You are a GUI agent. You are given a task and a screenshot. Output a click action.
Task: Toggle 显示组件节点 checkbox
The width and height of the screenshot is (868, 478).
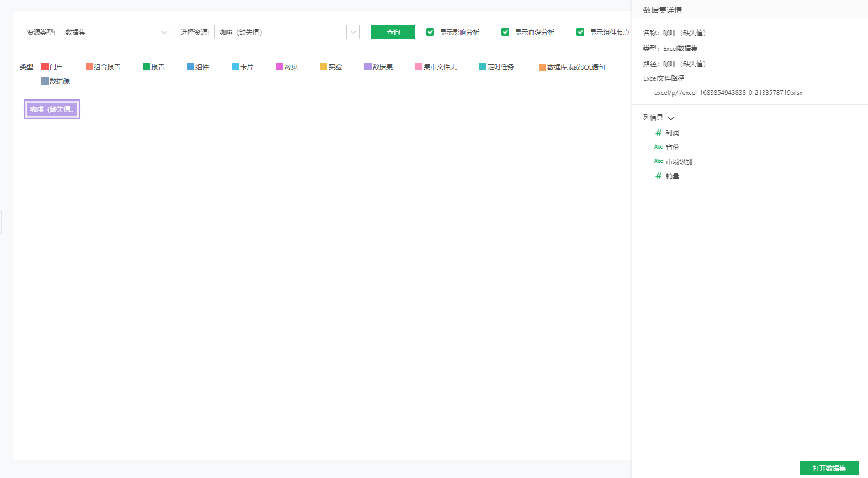click(x=580, y=32)
